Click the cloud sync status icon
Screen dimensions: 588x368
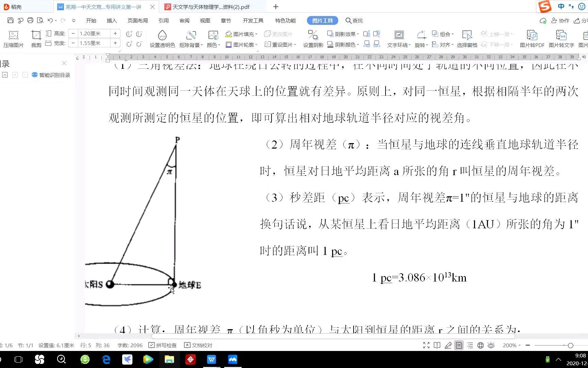(x=543, y=21)
